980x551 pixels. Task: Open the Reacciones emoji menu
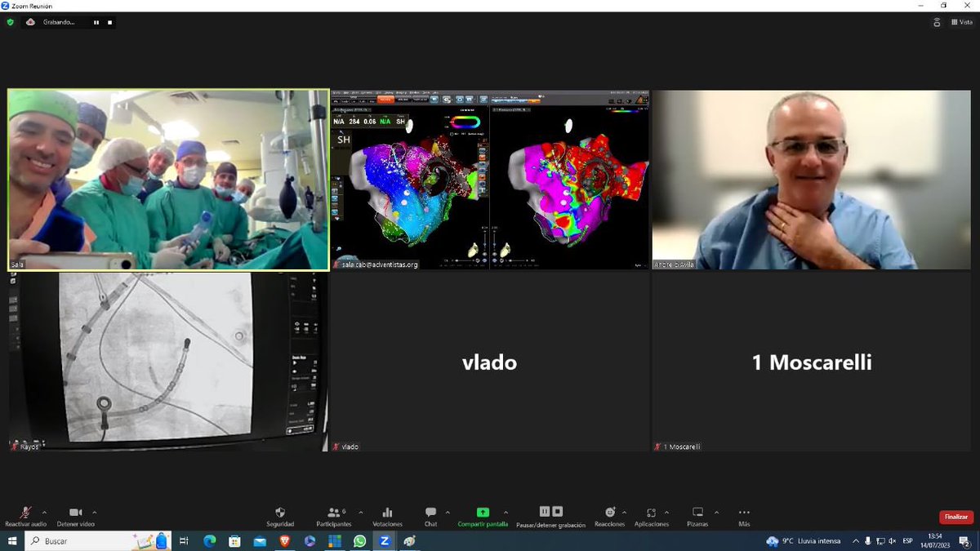click(x=609, y=513)
